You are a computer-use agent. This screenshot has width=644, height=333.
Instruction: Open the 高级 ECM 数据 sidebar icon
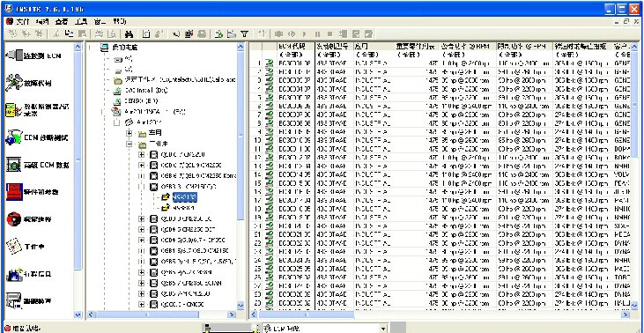(x=14, y=165)
